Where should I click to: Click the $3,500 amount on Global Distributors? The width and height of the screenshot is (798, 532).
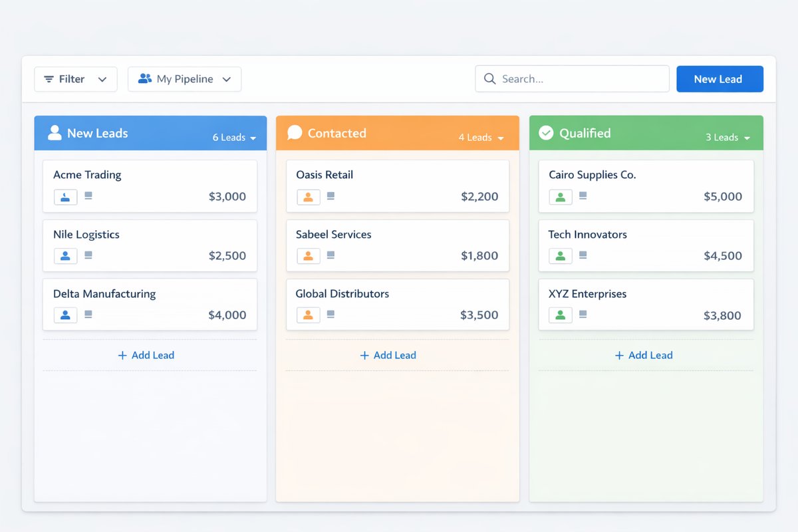tap(479, 315)
